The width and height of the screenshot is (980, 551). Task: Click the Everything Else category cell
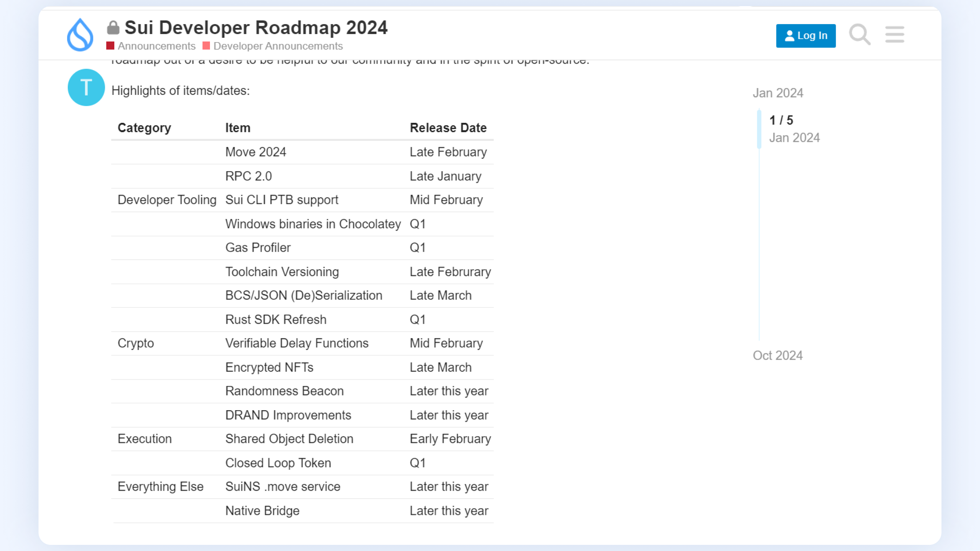click(x=161, y=487)
